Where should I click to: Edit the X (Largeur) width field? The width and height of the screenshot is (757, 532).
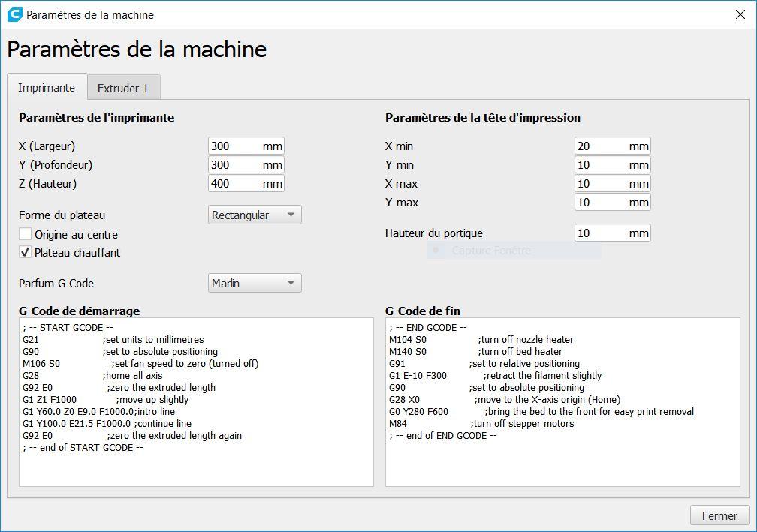[x=246, y=146]
